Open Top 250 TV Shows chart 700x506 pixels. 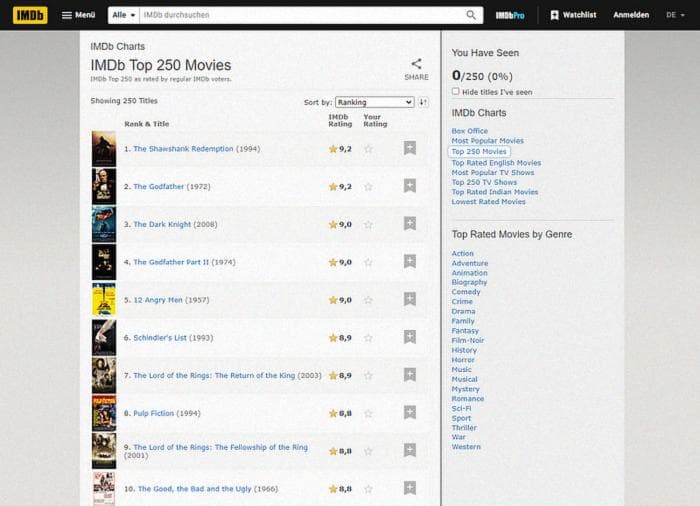coord(484,182)
